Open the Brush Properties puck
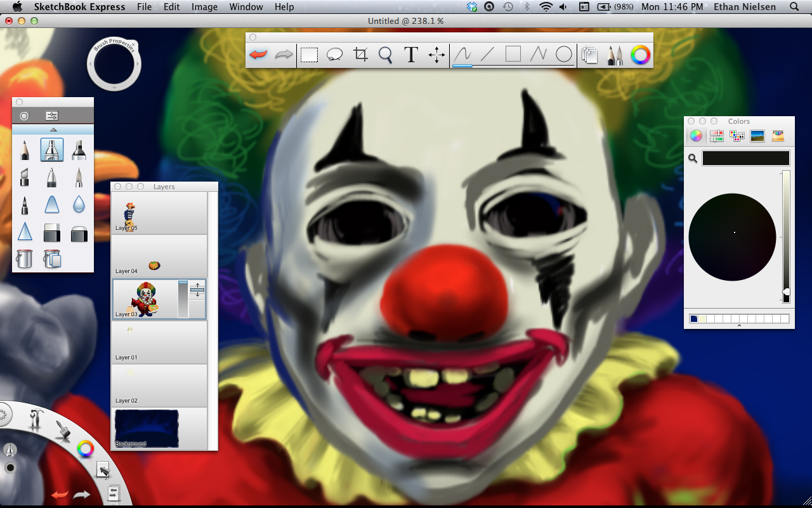812x508 pixels. click(114, 64)
